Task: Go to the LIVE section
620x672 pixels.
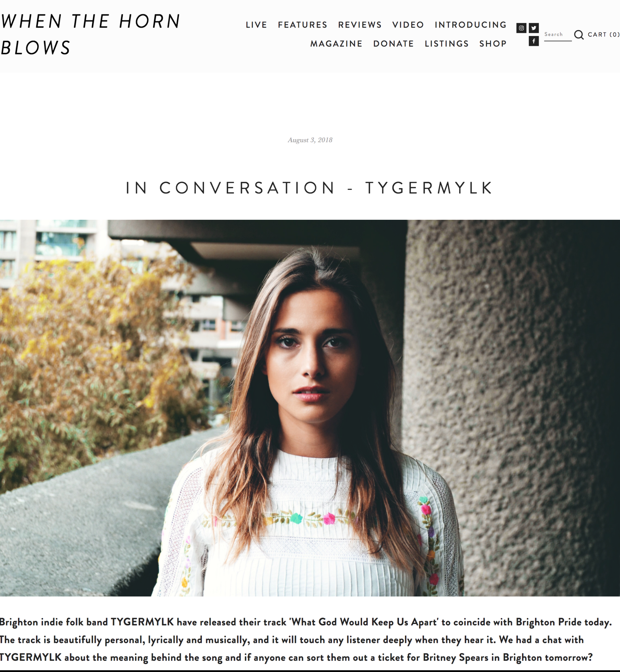Action: pyautogui.click(x=256, y=25)
